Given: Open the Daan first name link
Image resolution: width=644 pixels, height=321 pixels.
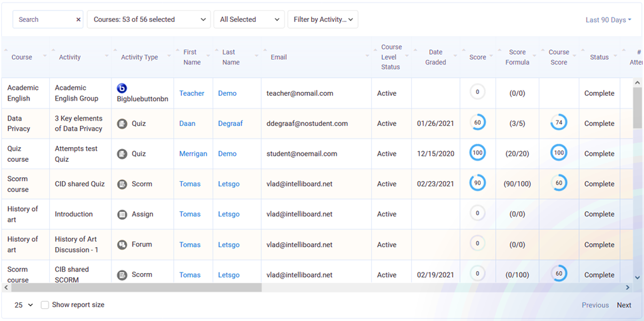Looking at the screenshot, I should [187, 124].
